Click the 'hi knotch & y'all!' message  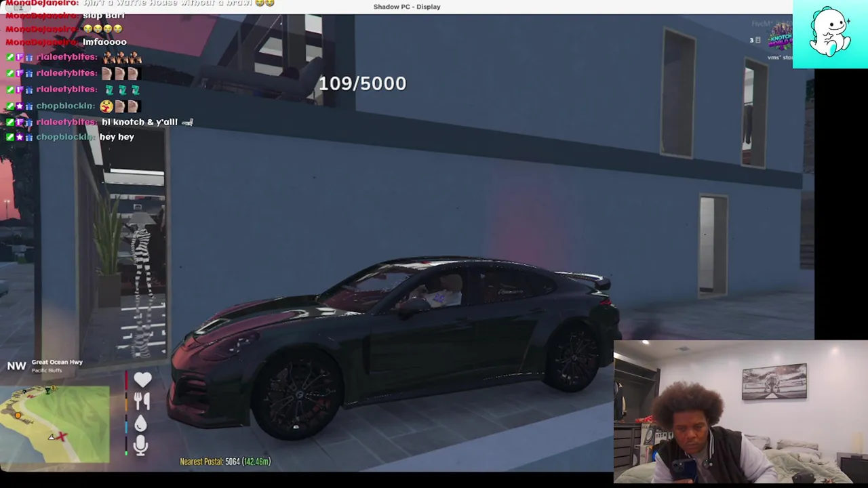tap(140, 122)
